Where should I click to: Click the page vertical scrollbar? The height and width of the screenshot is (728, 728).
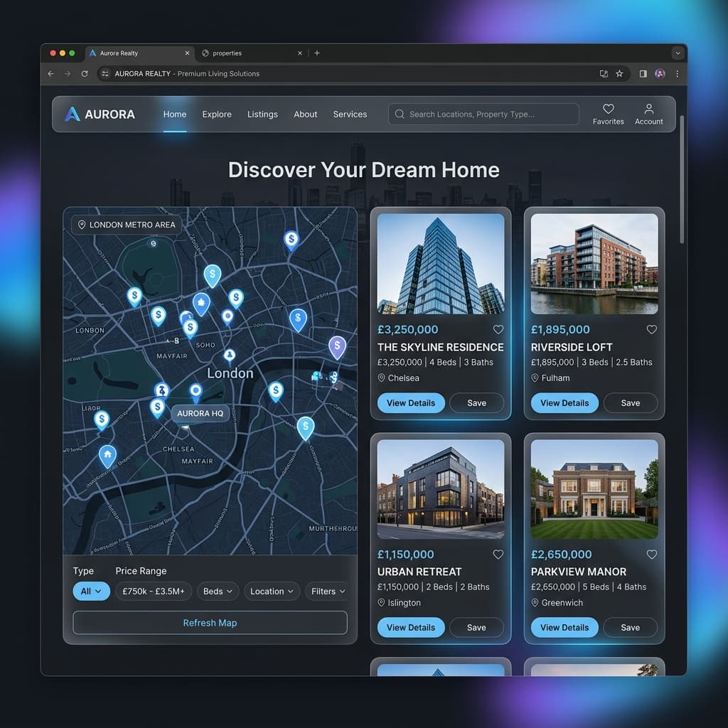point(682,179)
